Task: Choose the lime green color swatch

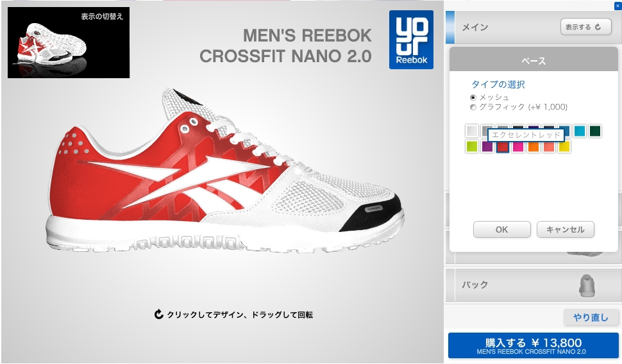Action: pos(472,147)
